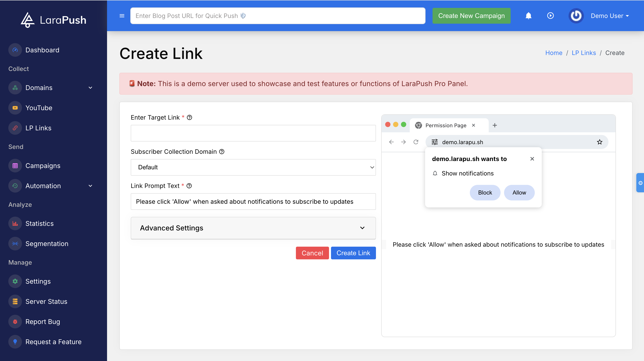Click Create New Campaign button
This screenshot has height=361, width=644.
click(471, 16)
